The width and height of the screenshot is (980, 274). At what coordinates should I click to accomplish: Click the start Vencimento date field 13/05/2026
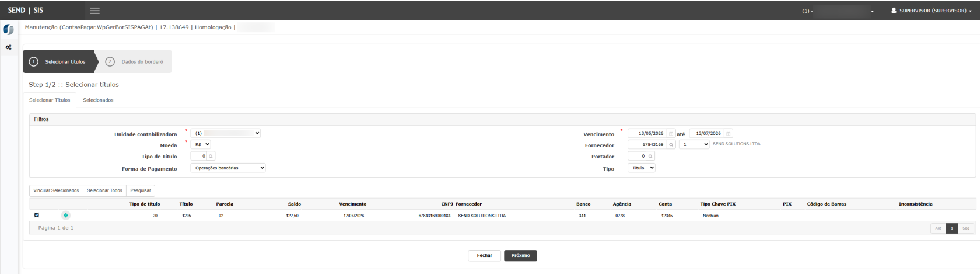coord(647,134)
